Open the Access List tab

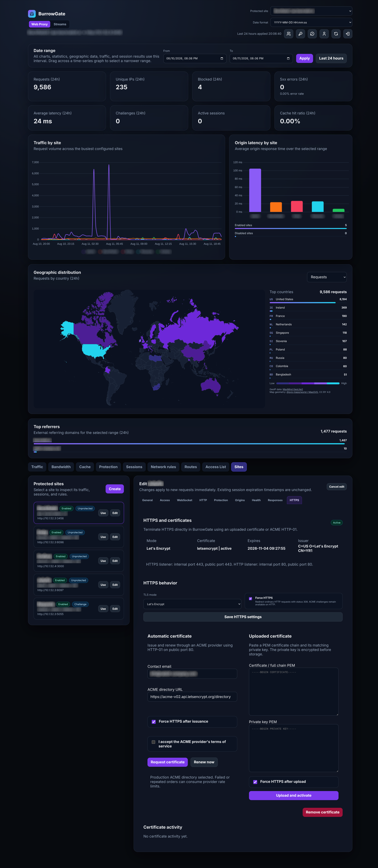tap(216, 467)
